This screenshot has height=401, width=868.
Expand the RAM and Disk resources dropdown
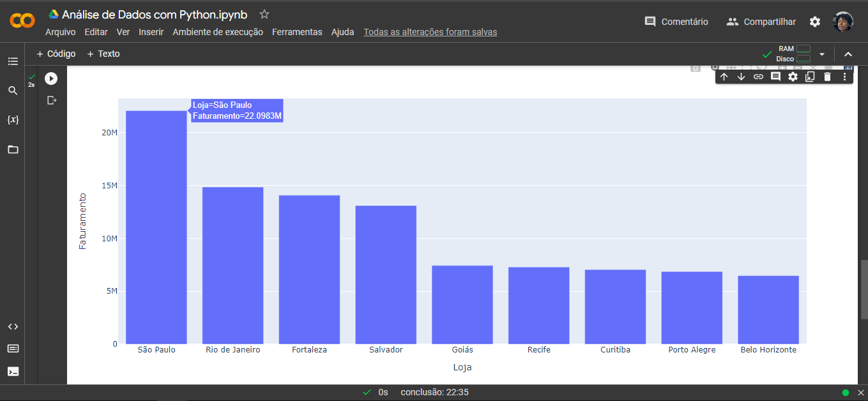pyautogui.click(x=822, y=54)
